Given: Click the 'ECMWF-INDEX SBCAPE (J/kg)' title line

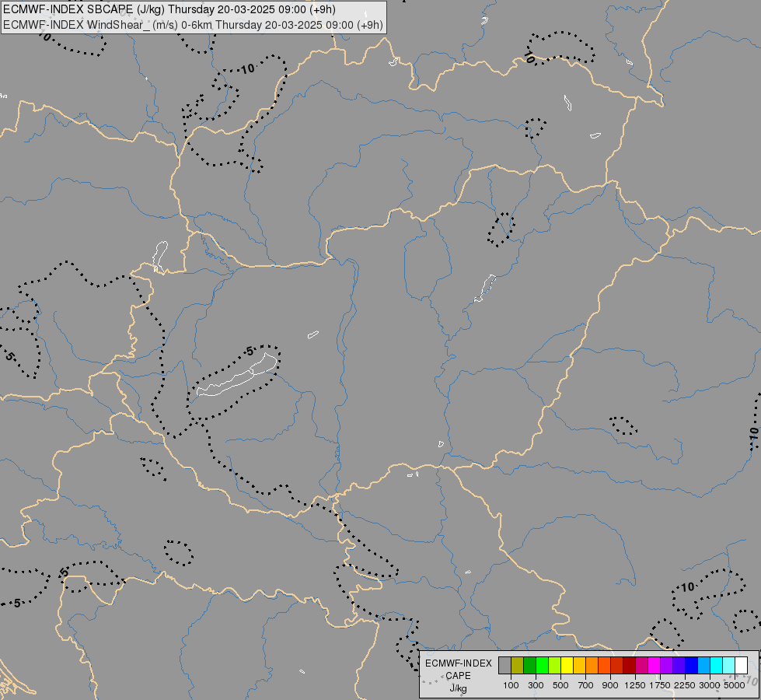Looking at the screenshot, I should point(85,9).
